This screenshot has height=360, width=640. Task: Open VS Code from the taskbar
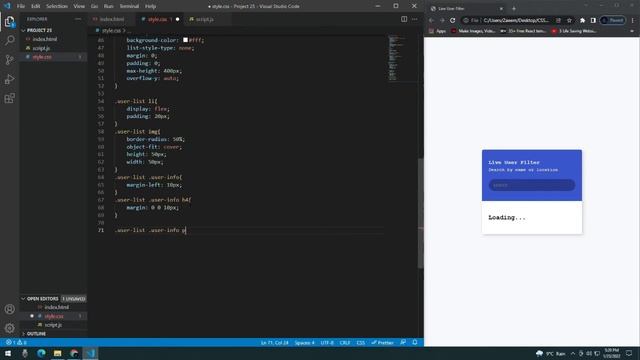pyautogui.click(x=90, y=353)
